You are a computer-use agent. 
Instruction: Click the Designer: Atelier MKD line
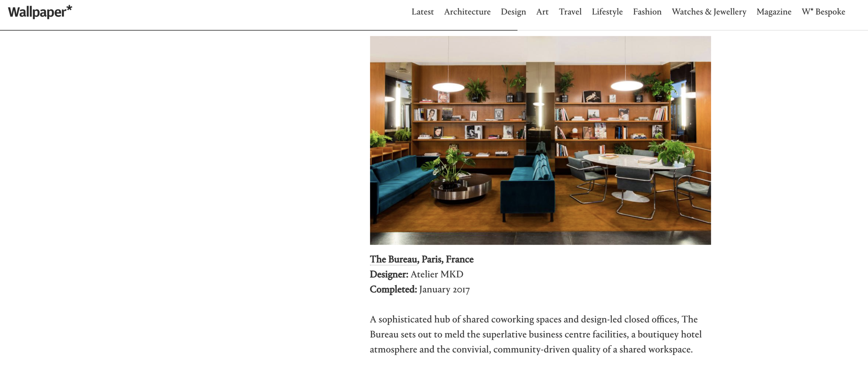[416, 274]
